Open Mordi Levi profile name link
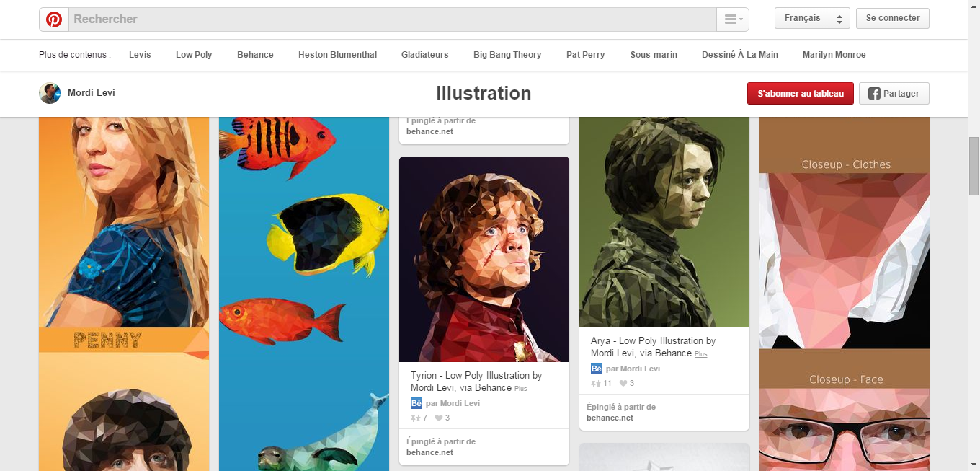 point(92,93)
